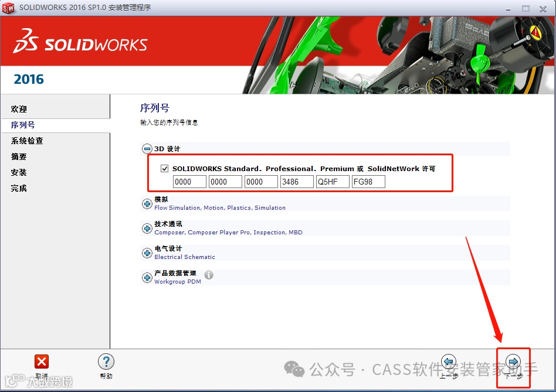Expand the 电气设计 section
556x392 pixels.
147,253
